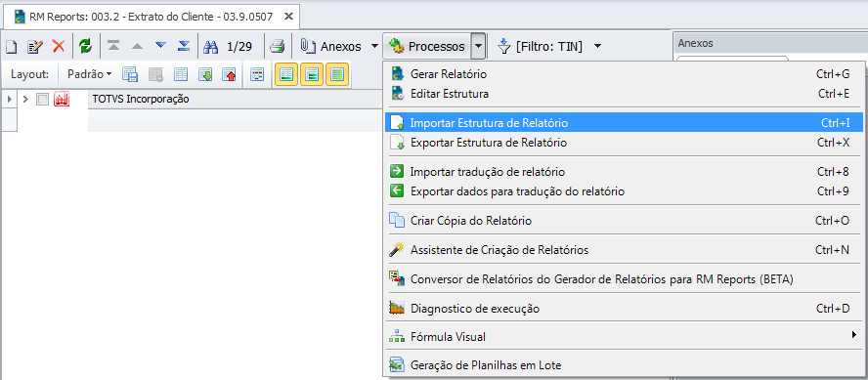This screenshot has height=380, width=868.
Task: Click the printer icon
Action: (x=278, y=47)
